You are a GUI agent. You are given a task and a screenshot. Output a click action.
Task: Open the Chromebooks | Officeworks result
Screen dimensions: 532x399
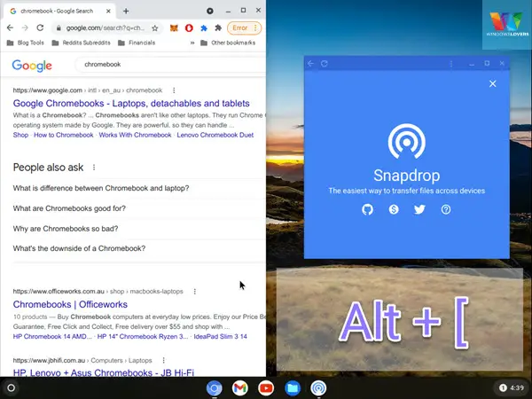[70, 304]
